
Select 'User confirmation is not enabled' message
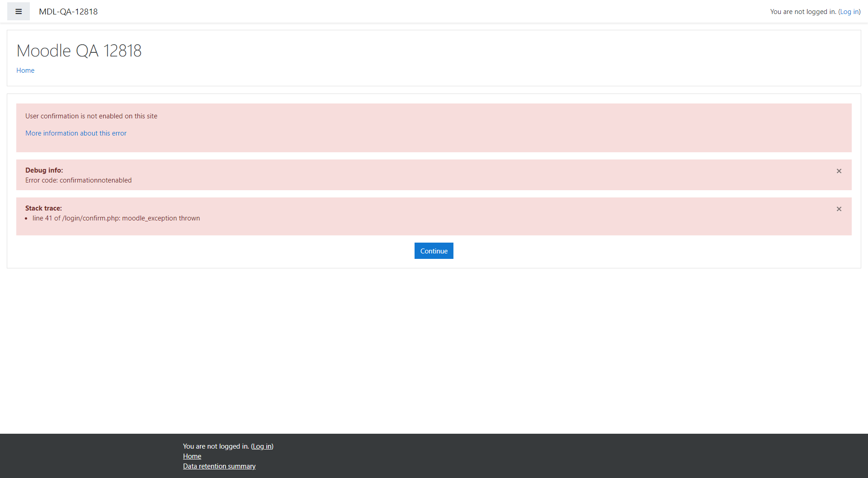pos(91,116)
